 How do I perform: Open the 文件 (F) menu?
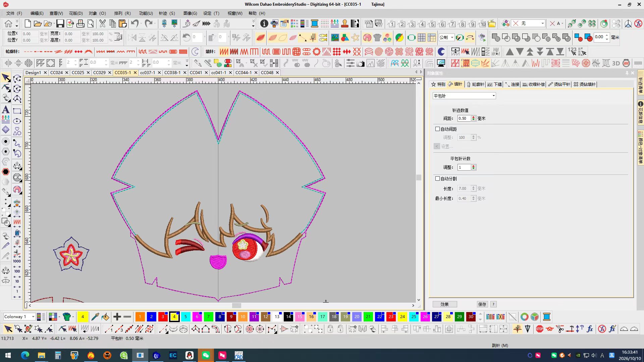pos(14,13)
